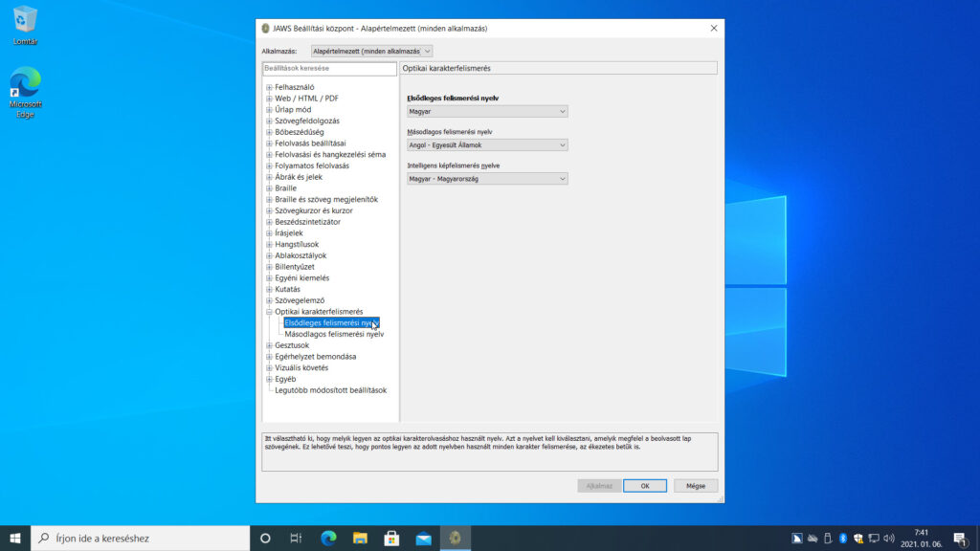Select Szövegfeldolgozás in tree
The height and width of the screenshot is (551, 980).
pyautogui.click(x=307, y=121)
